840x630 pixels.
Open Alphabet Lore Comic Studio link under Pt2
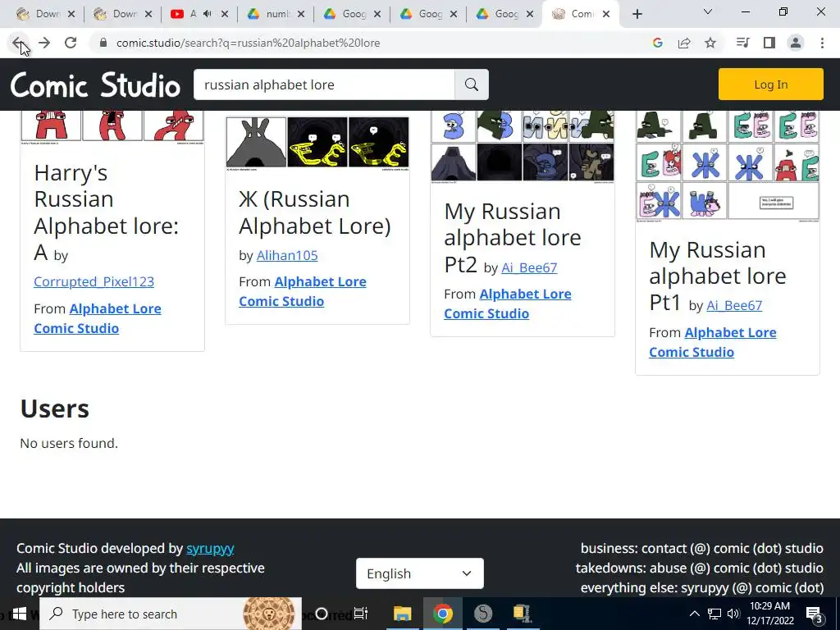[508, 304]
